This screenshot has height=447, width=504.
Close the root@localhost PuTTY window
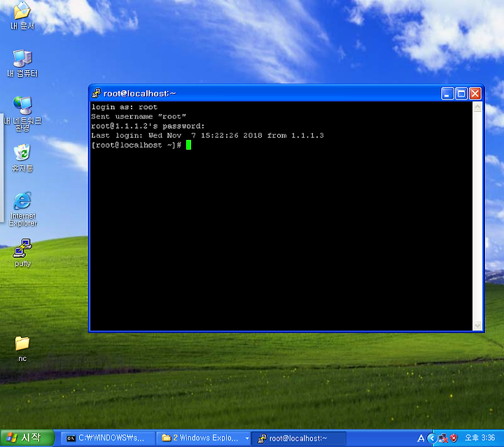(475, 94)
